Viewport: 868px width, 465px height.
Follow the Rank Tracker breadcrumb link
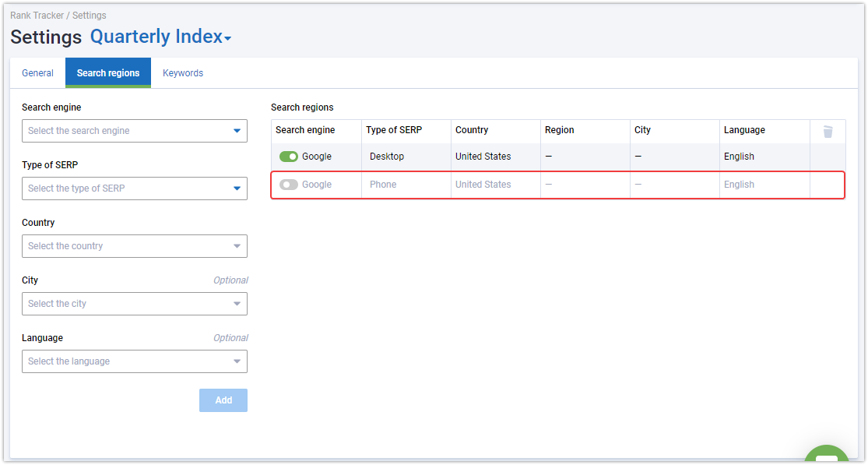point(37,16)
